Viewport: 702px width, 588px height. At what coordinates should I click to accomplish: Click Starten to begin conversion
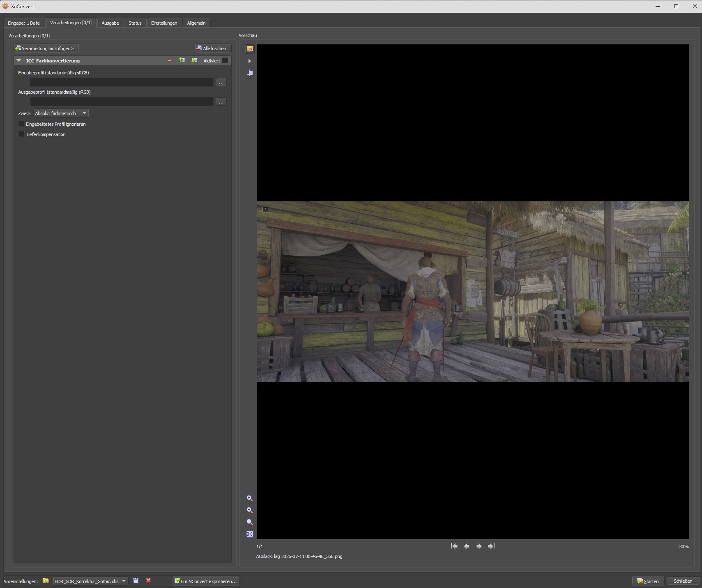pos(648,581)
